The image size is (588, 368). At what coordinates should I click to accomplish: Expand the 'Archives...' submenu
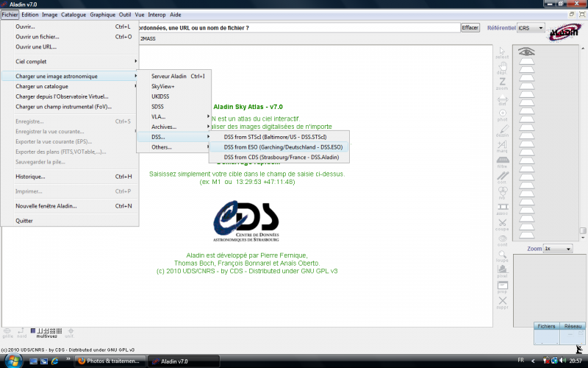pyautogui.click(x=174, y=127)
